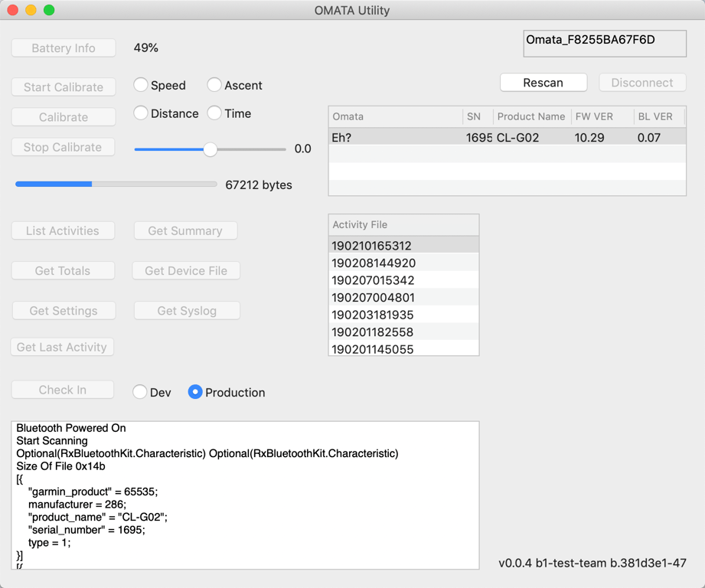This screenshot has height=588, width=705.
Task: Select activity file 190207004801
Action: pos(403,298)
